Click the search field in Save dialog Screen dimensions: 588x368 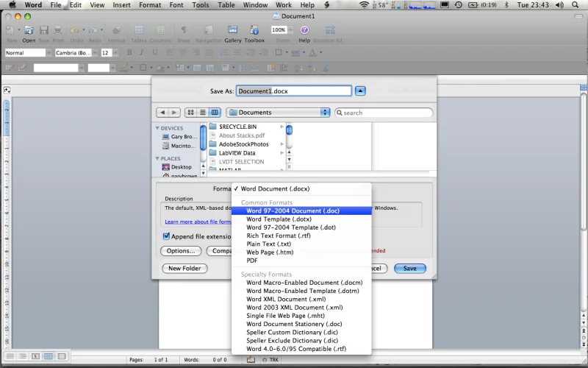point(383,113)
